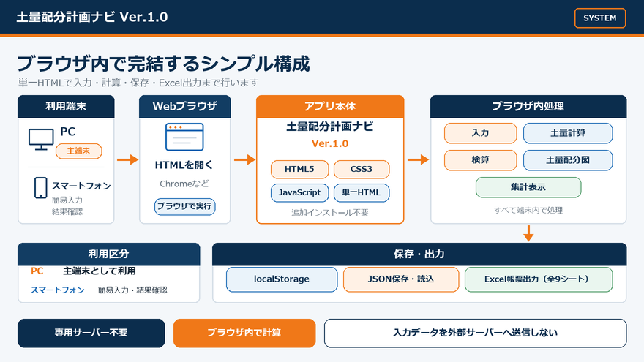This screenshot has height=362, width=644.
Task: Select the localStorage box
Action: point(282,279)
